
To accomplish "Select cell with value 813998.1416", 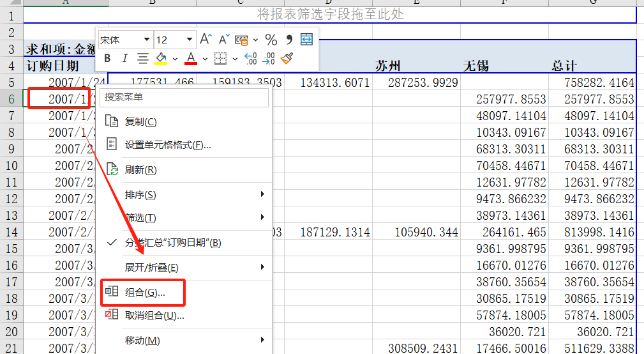I will (x=592, y=232).
